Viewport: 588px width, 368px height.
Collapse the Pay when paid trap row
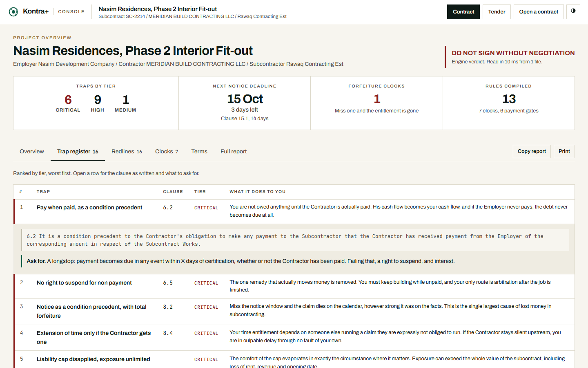tap(294, 211)
